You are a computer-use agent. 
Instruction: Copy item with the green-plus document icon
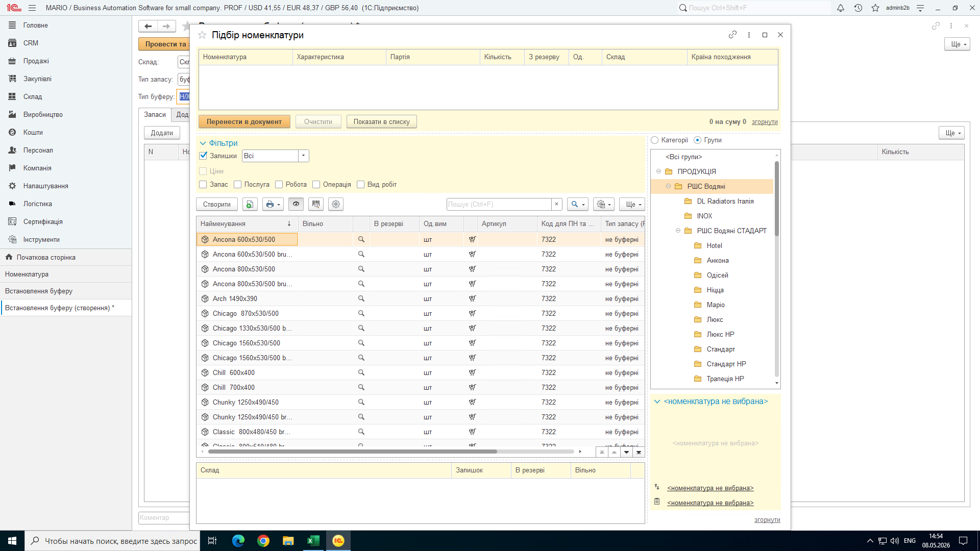coord(250,204)
